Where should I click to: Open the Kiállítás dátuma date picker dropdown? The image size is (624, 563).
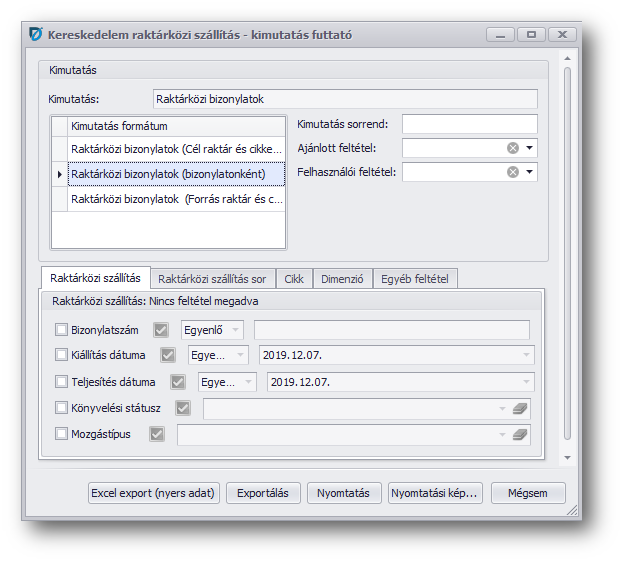(x=526, y=355)
